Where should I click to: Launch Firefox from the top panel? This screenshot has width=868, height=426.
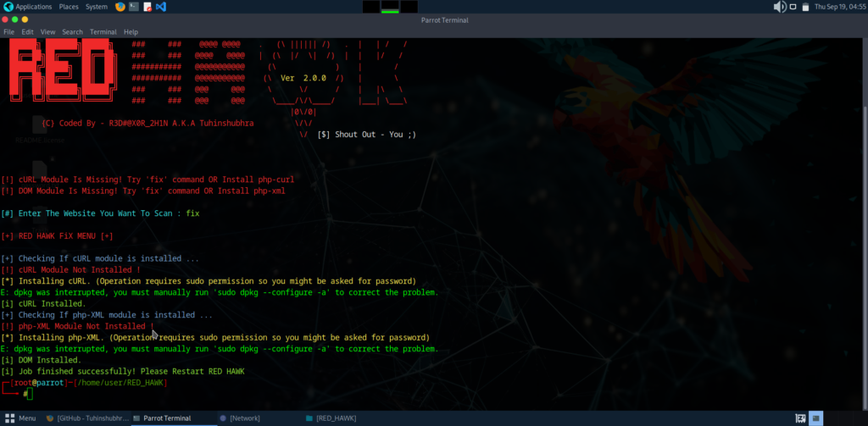(120, 7)
